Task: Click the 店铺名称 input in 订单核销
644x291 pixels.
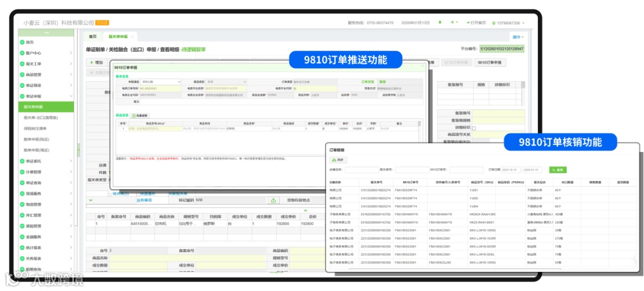Action: coord(362,169)
